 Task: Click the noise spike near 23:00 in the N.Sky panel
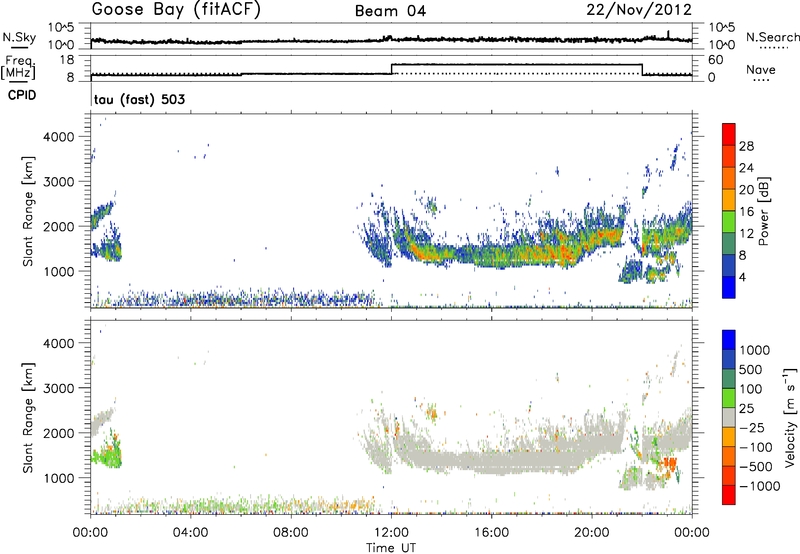(668, 34)
